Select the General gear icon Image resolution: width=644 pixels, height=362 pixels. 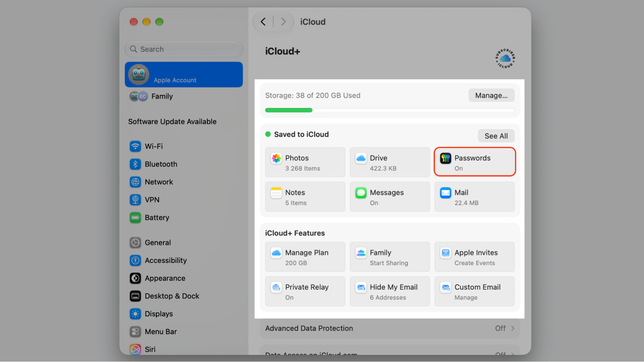click(135, 243)
